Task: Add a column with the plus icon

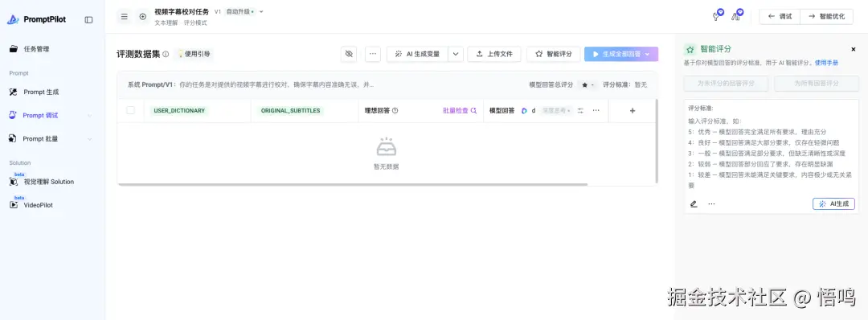Action: pos(633,111)
